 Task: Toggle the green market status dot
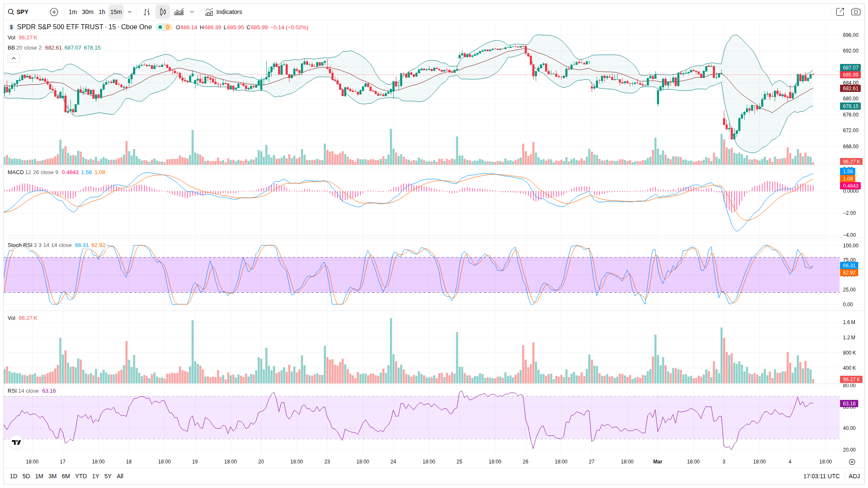[x=160, y=27]
